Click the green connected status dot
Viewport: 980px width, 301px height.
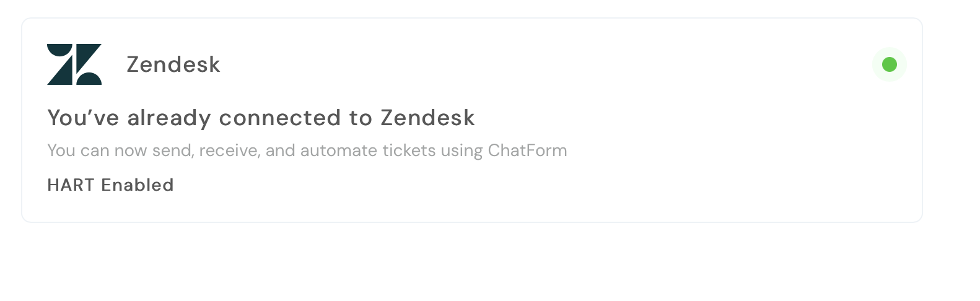point(890,64)
